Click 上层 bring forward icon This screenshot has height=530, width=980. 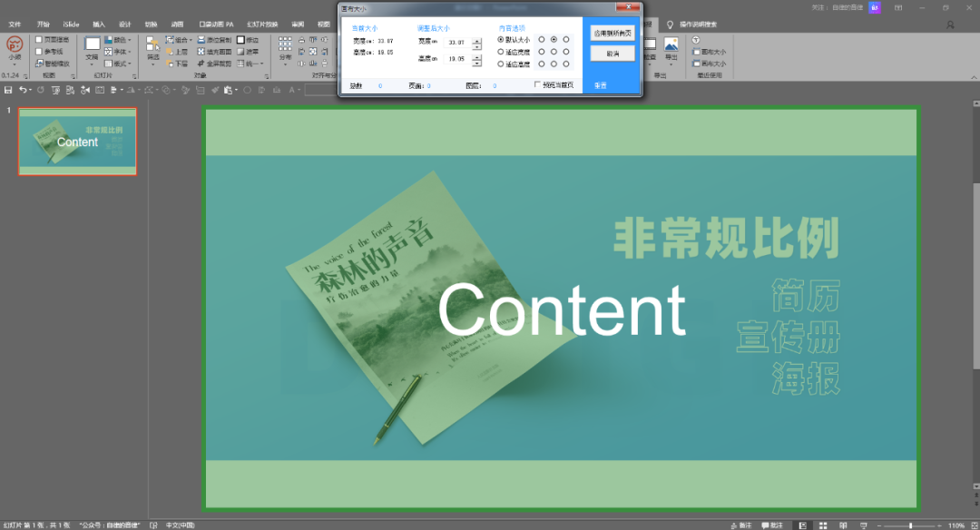tap(170, 52)
